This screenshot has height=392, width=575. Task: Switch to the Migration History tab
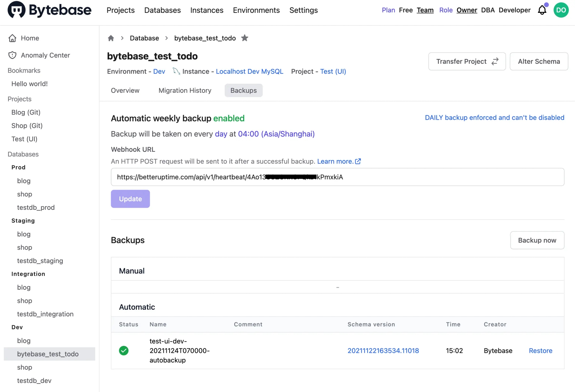[x=185, y=90]
